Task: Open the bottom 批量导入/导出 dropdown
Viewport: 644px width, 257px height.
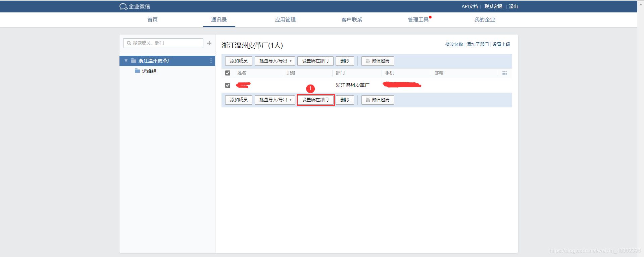Action: [275, 100]
